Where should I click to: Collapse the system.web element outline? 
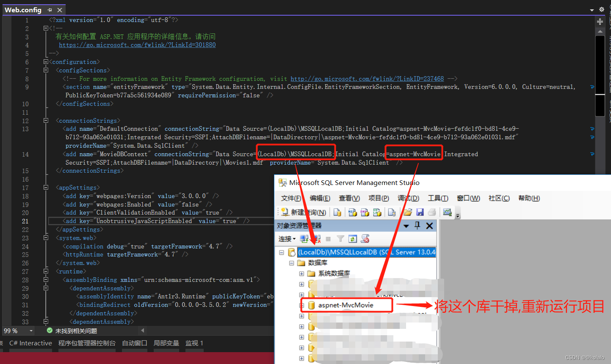point(46,238)
